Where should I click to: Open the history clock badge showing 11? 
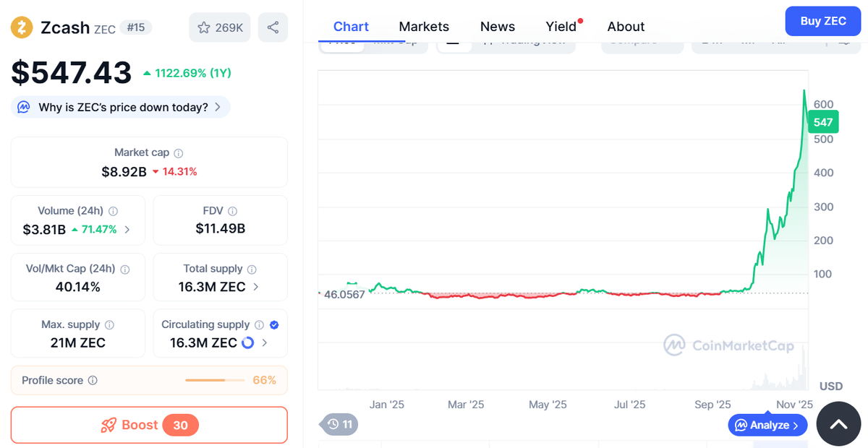point(339,424)
